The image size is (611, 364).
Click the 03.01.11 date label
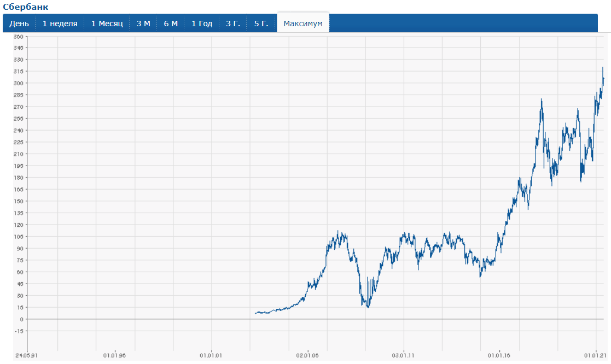tap(403, 355)
